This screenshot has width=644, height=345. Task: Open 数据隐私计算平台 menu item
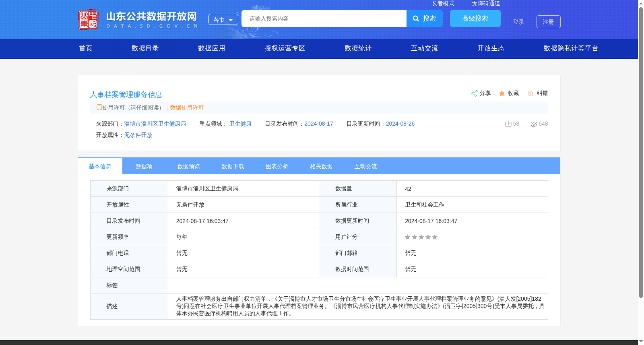point(571,48)
